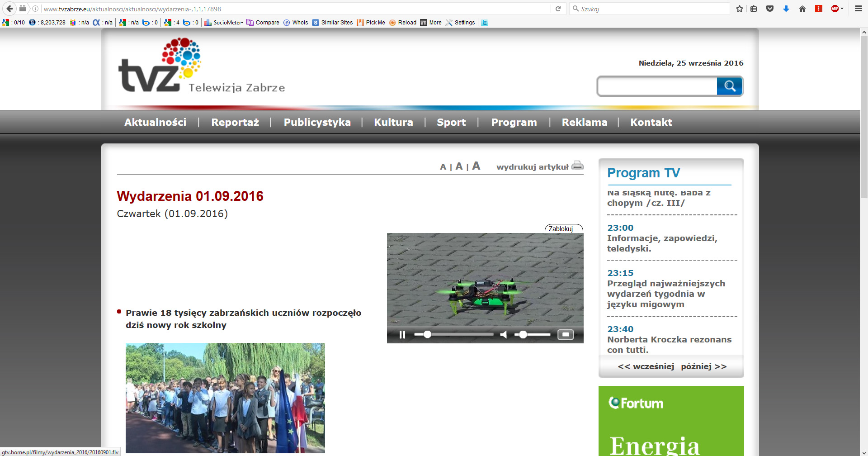This screenshot has height=456, width=868.
Task: Open the Kultura menu item
Action: click(x=393, y=122)
